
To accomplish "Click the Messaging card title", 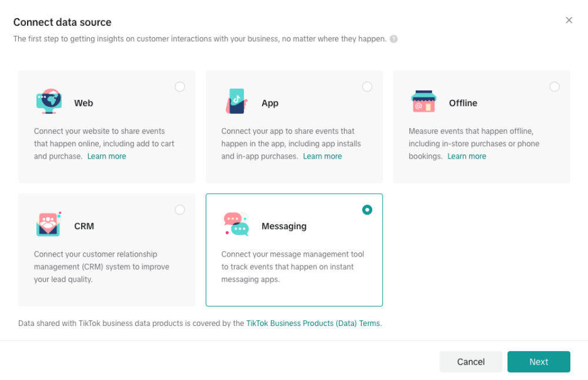I will tap(284, 226).
